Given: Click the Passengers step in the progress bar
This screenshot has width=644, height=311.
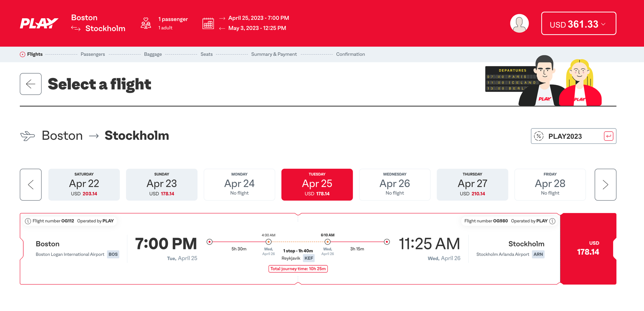Looking at the screenshot, I should tap(92, 54).
